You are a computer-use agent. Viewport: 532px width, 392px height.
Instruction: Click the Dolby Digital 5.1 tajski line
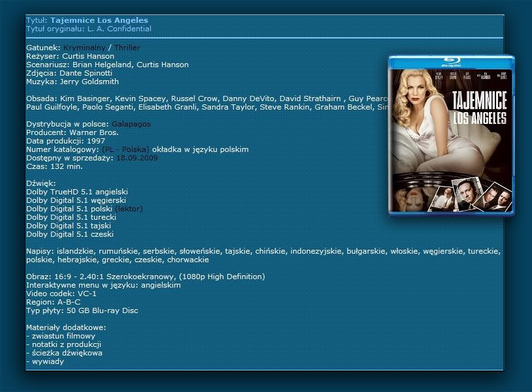pyautogui.click(x=69, y=226)
